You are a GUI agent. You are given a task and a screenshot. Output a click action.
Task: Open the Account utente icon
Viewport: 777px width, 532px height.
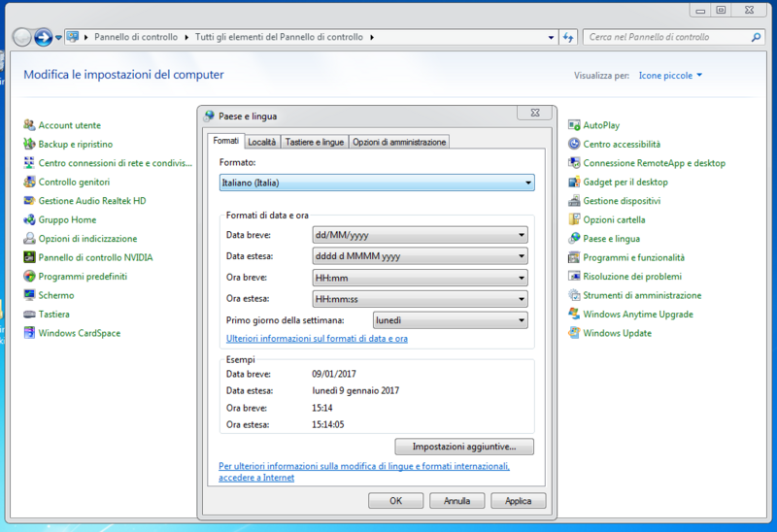tap(30, 125)
